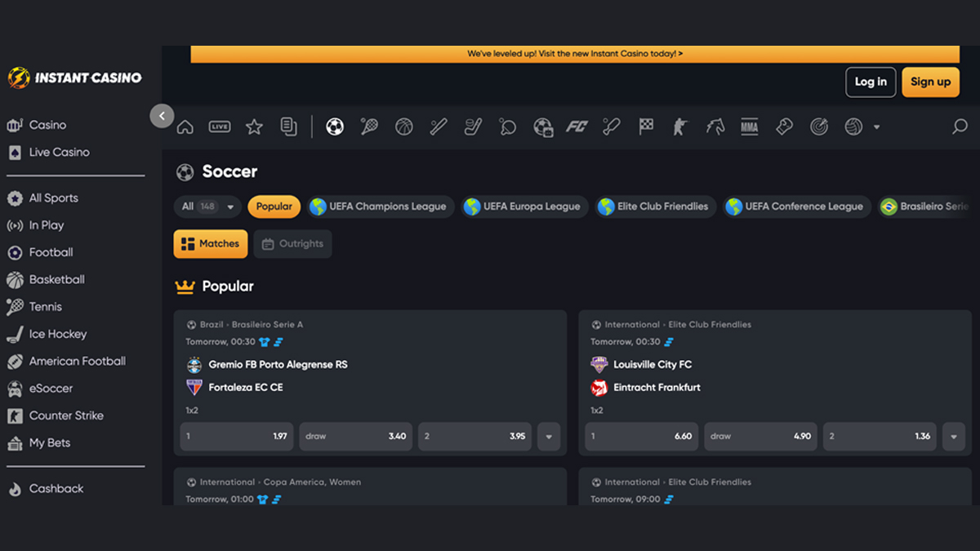Screen dimensions: 980x551
Task: Open the LIVE events icon
Action: coord(220,127)
